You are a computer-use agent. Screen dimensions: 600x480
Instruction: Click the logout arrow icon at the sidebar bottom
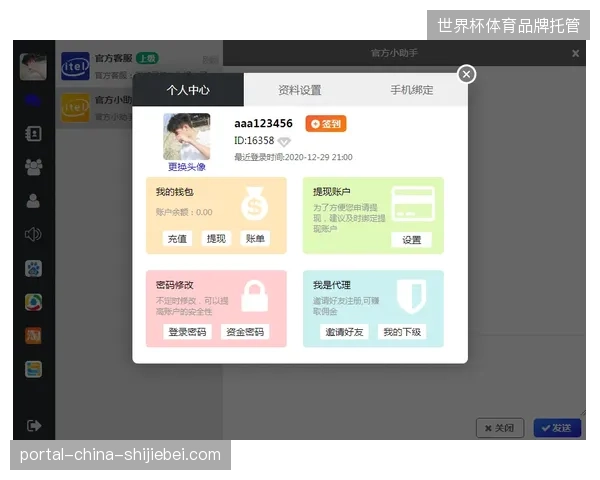click(x=34, y=425)
